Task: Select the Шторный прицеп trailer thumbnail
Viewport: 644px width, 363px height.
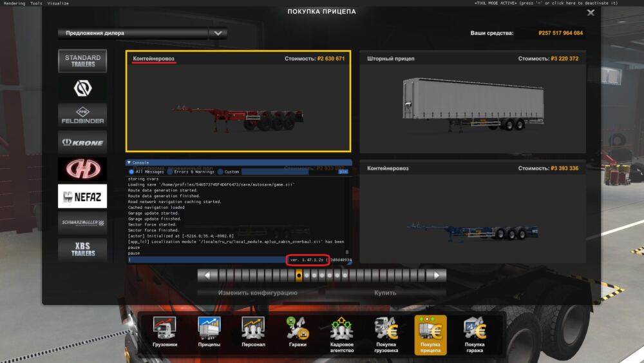Action: coord(472,102)
